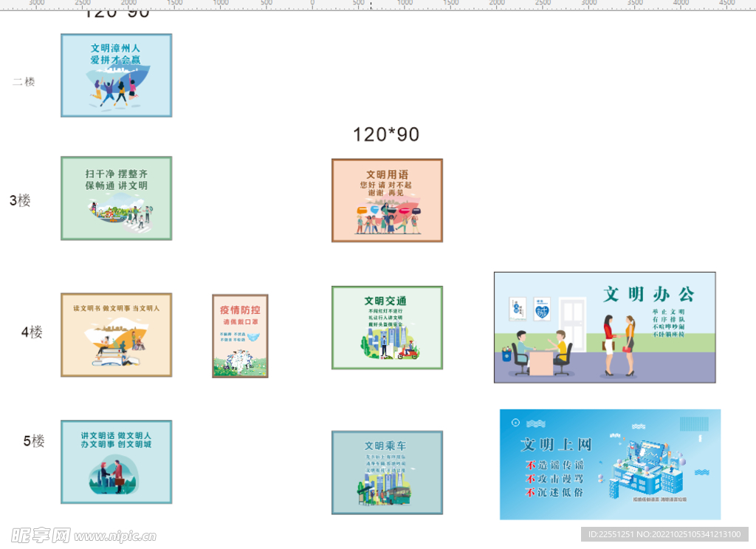Select the 讲文明话 做文明人 teal poster
The width and height of the screenshot is (756, 549).
[116, 462]
